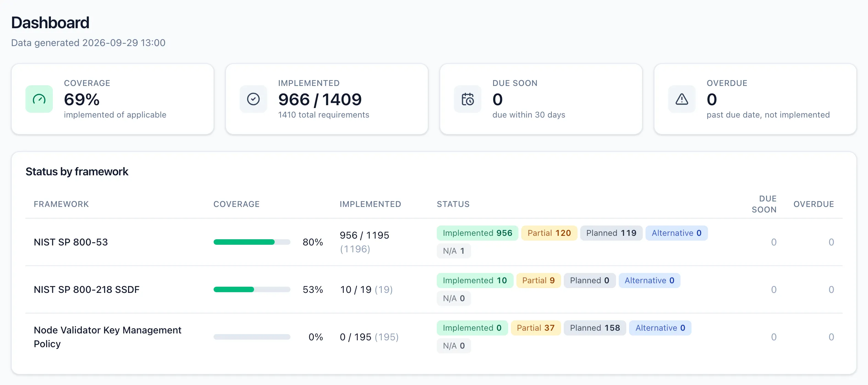Click the STATUS column header

click(453, 204)
